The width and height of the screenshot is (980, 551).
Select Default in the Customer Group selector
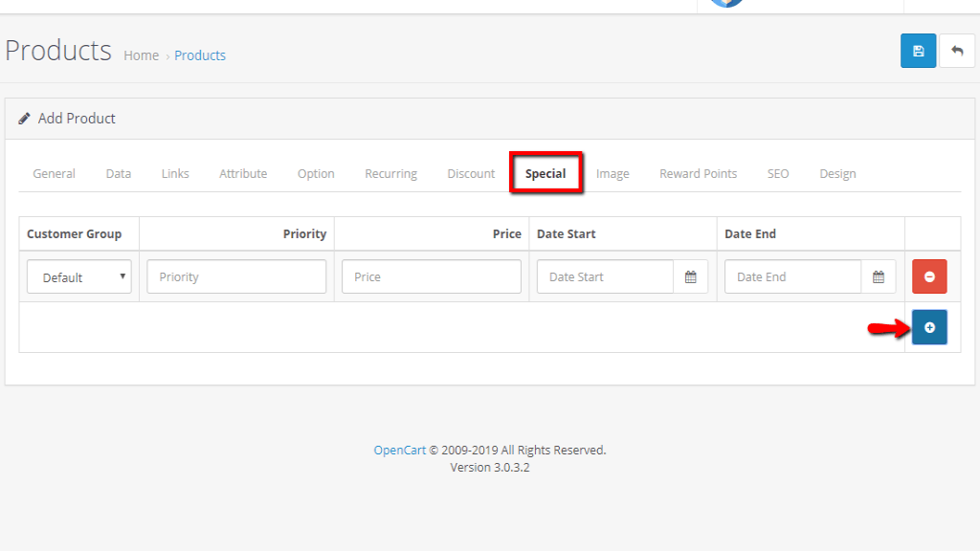(78, 275)
